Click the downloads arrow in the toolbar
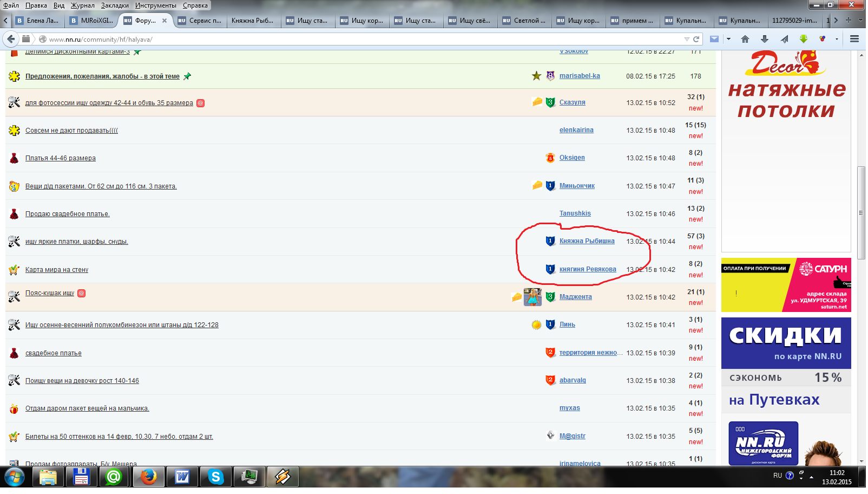The height and width of the screenshot is (494, 868). point(765,39)
